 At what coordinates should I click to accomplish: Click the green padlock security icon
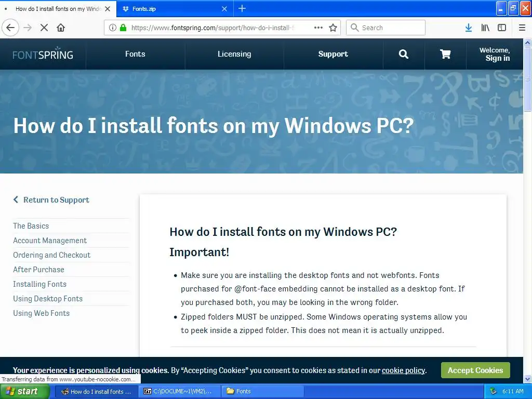tap(123, 28)
